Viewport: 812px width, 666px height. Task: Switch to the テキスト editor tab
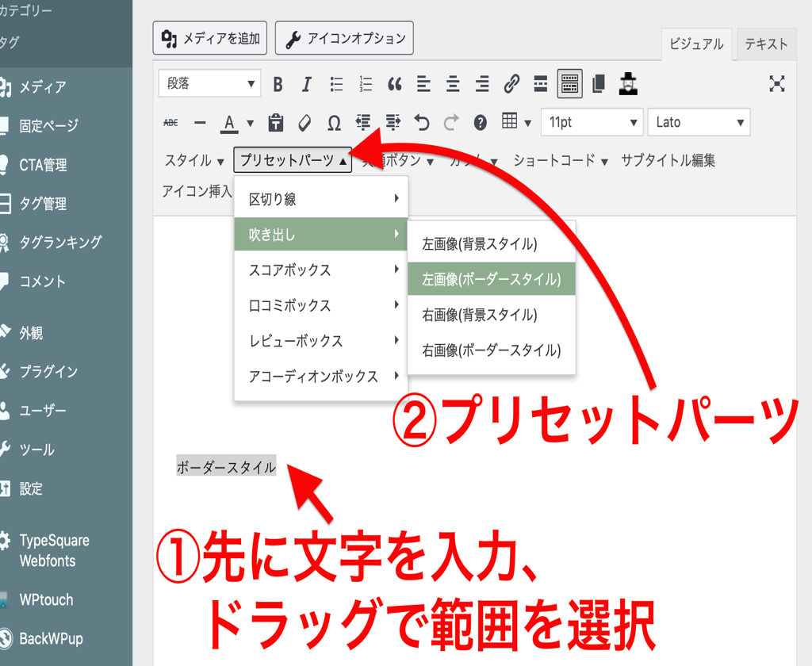click(x=766, y=44)
